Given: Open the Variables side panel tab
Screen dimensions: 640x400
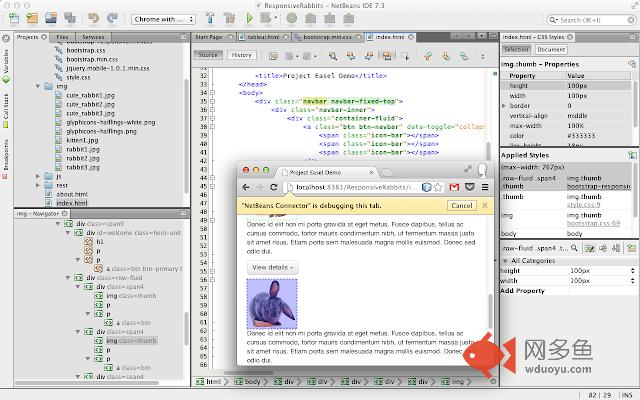Looking at the screenshot, I should (6, 65).
